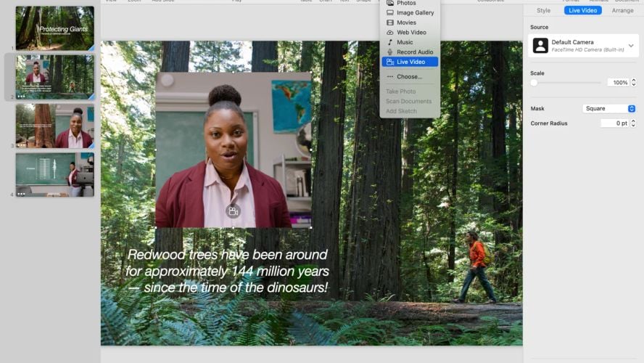
Task: Click the Corner Radius stepper arrows
Action: tap(633, 123)
